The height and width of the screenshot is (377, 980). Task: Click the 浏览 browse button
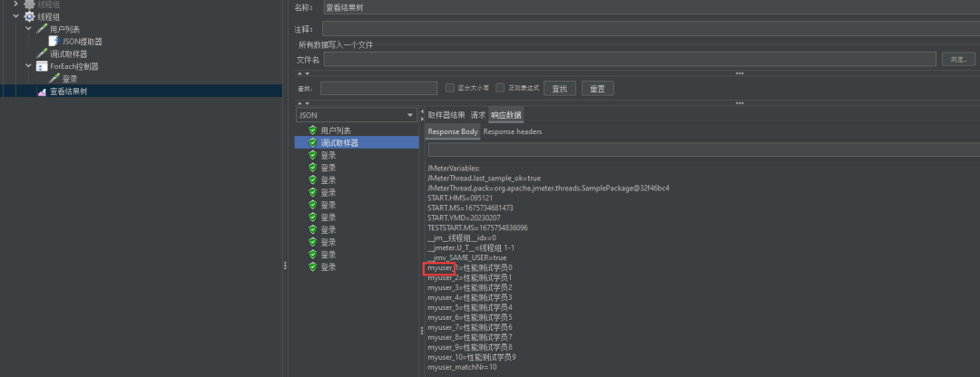tap(958, 59)
